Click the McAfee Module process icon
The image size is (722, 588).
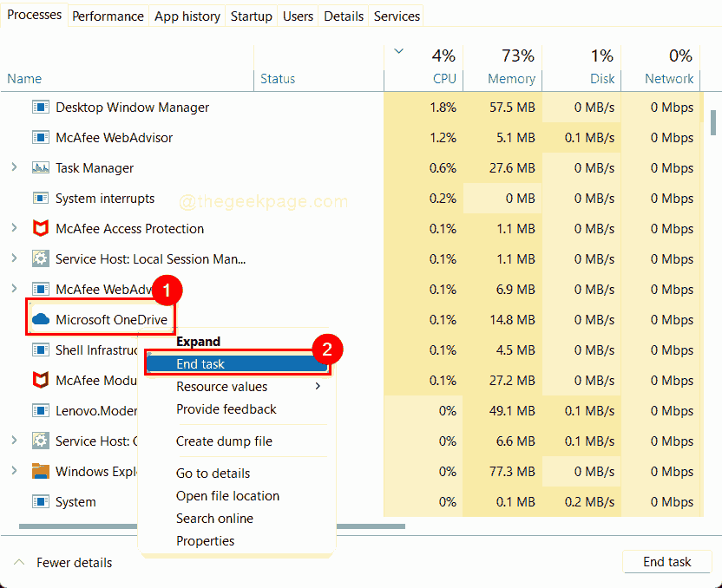pyautogui.click(x=40, y=380)
